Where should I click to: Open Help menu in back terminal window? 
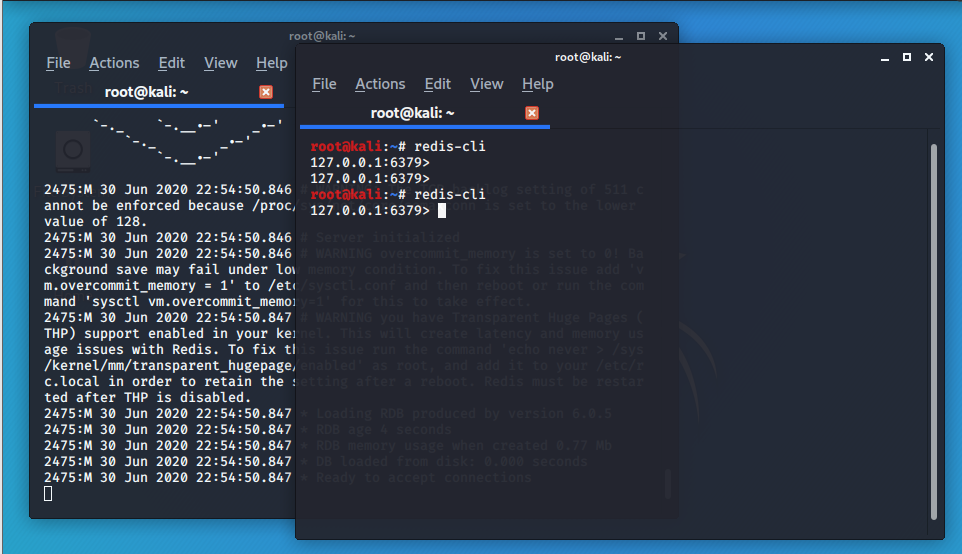click(272, 63)
